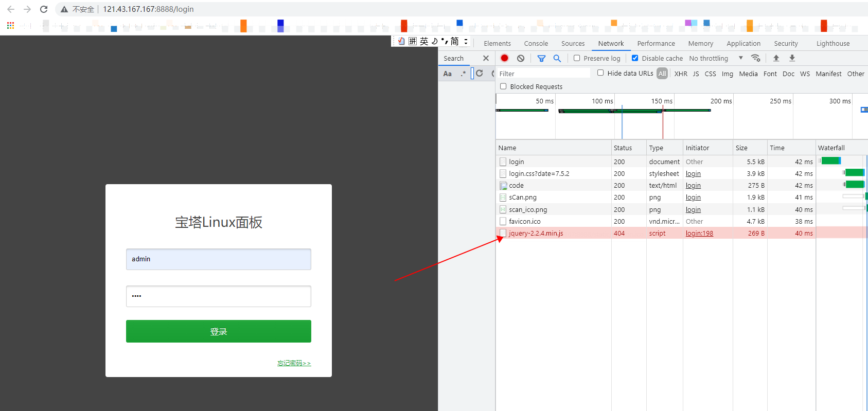The image size is (868, 411).
Task: Click the Import HAR upload arrow icon
Action: point(776,58)
